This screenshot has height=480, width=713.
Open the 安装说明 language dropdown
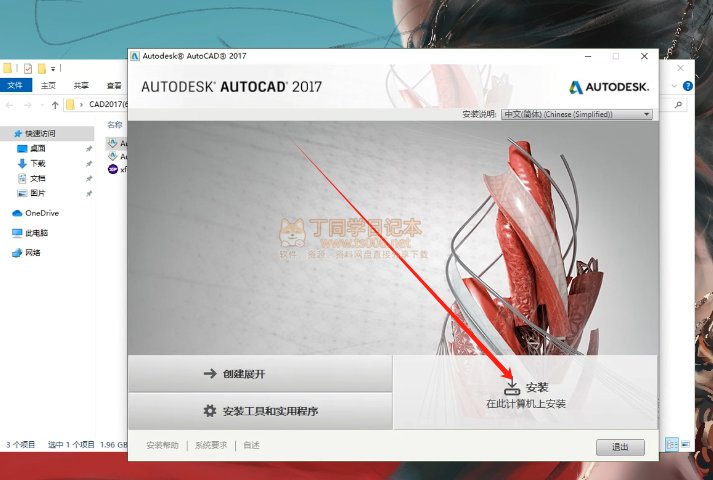tap(577, 114)
